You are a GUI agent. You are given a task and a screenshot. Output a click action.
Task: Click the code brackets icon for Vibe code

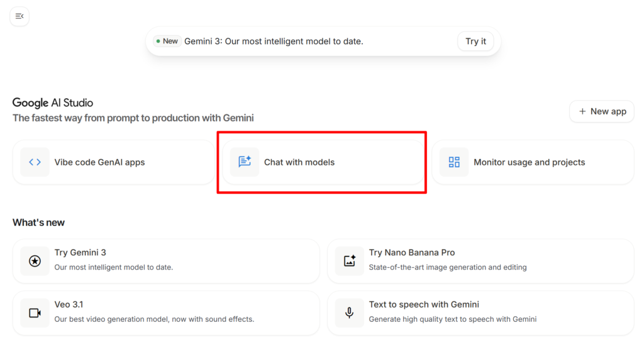click(x=35, y=162)
